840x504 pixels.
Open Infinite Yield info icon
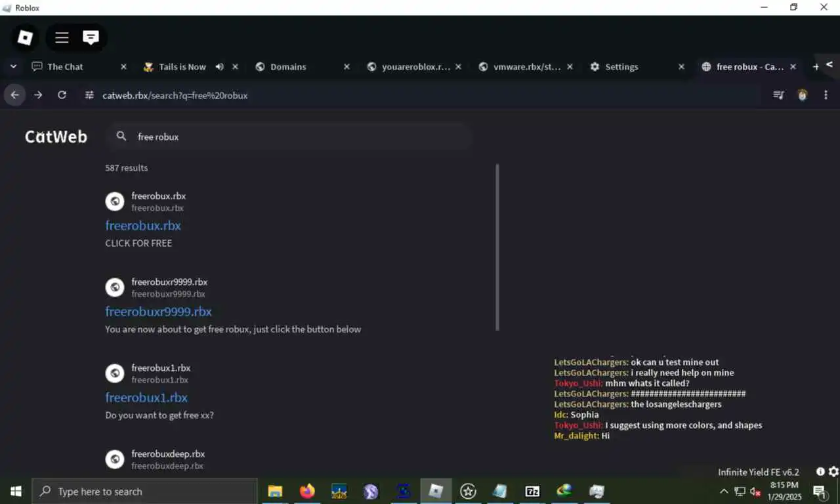point(820,472)
